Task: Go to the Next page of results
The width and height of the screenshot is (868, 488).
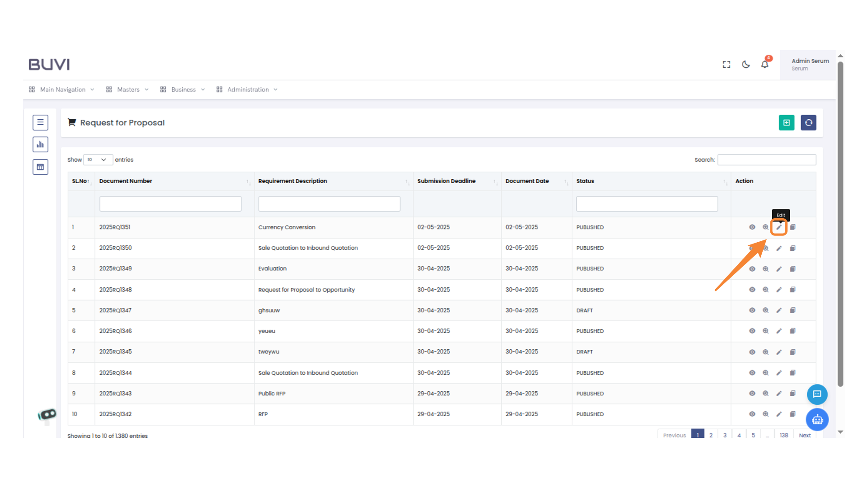Action: point(804,435)
